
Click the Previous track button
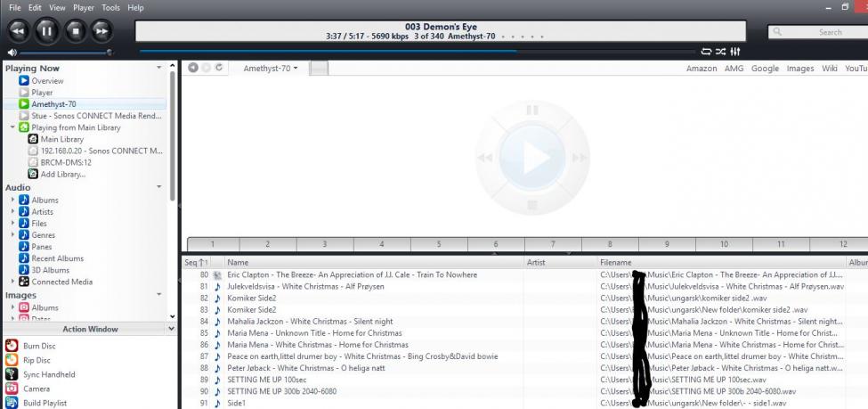(x=18, y=31)
